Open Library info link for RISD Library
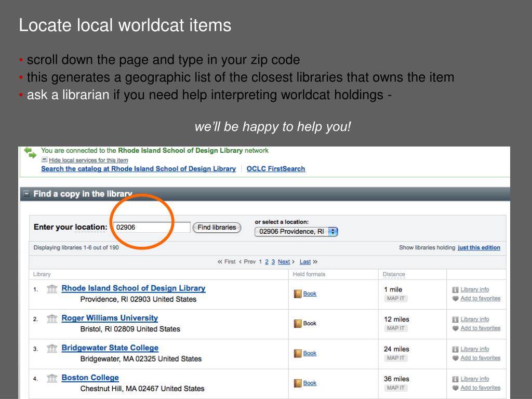The image size is (532, 399). coord(475,289)
